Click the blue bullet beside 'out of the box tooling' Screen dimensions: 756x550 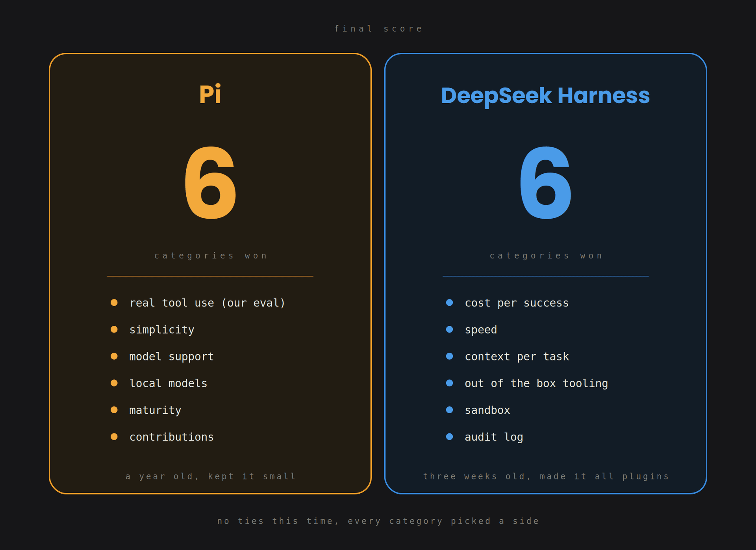tap(449, 383)
